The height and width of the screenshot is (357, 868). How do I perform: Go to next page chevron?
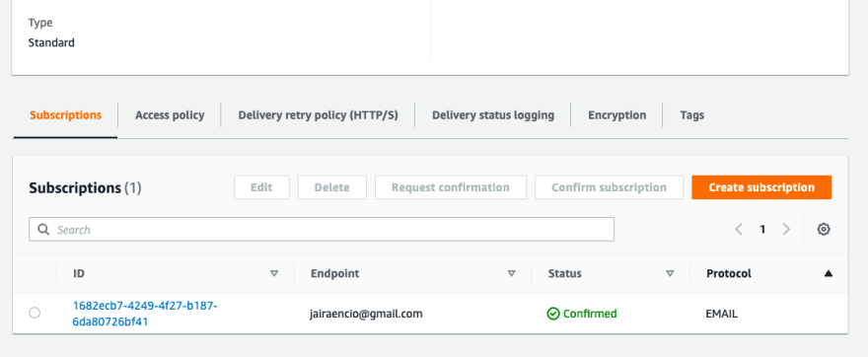click(x=786, y=229)
